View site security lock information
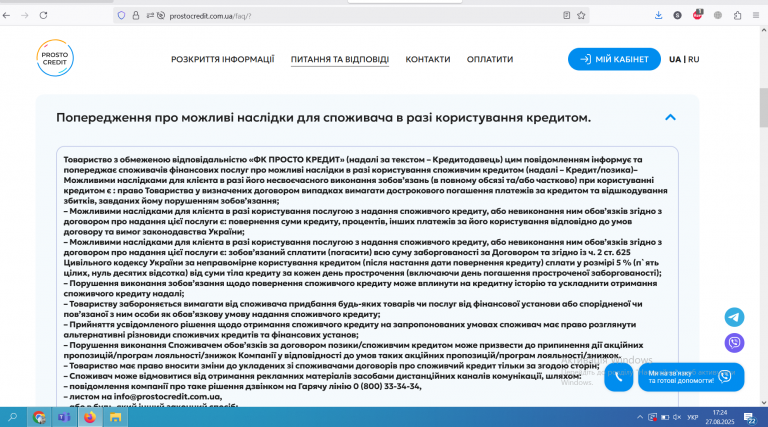This screenshot has height=427, width=768. 136,16
